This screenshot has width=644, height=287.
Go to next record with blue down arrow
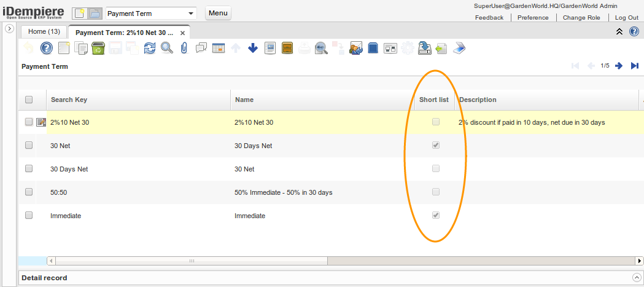click(252, 48)
